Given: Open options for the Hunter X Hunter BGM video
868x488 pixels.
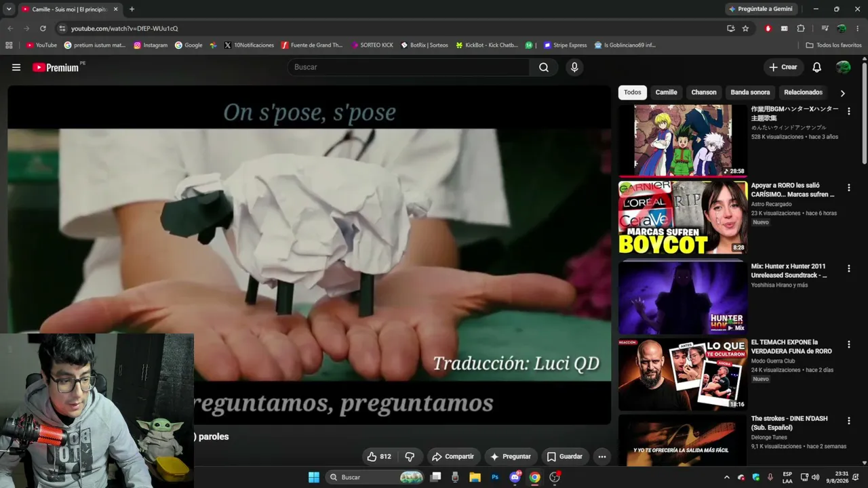Looking at the screenshot, I should tap(848, 111).
